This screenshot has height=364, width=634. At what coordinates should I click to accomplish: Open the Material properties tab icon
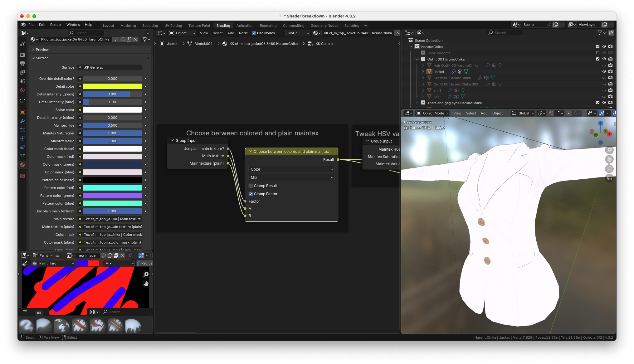click(22, 165)
